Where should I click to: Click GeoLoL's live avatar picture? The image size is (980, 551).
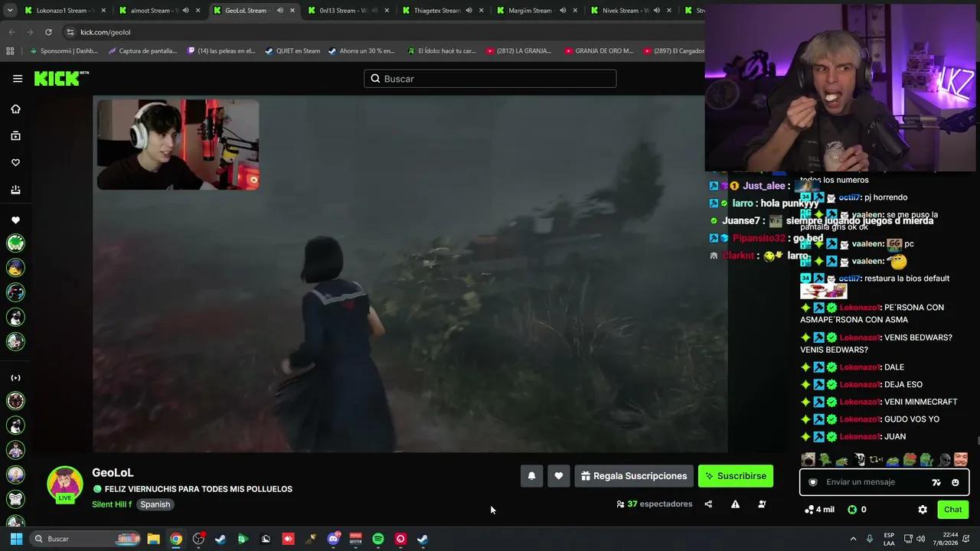point(65,485)
